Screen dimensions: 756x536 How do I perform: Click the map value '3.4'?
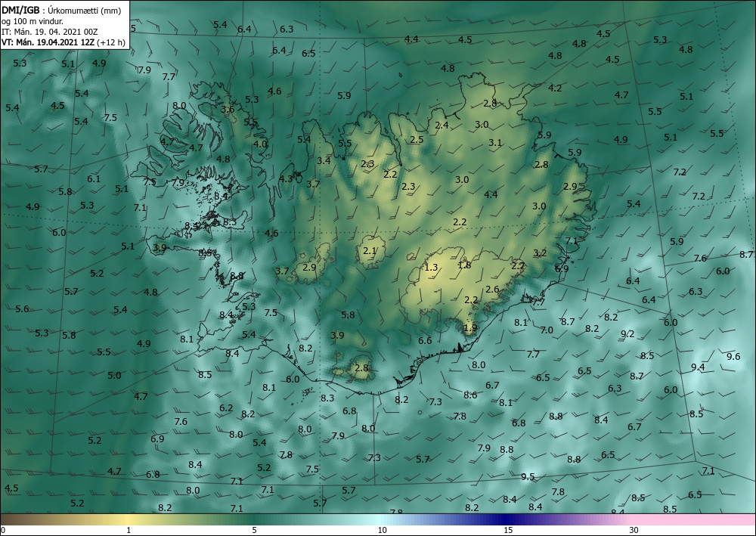click(324, 160)
